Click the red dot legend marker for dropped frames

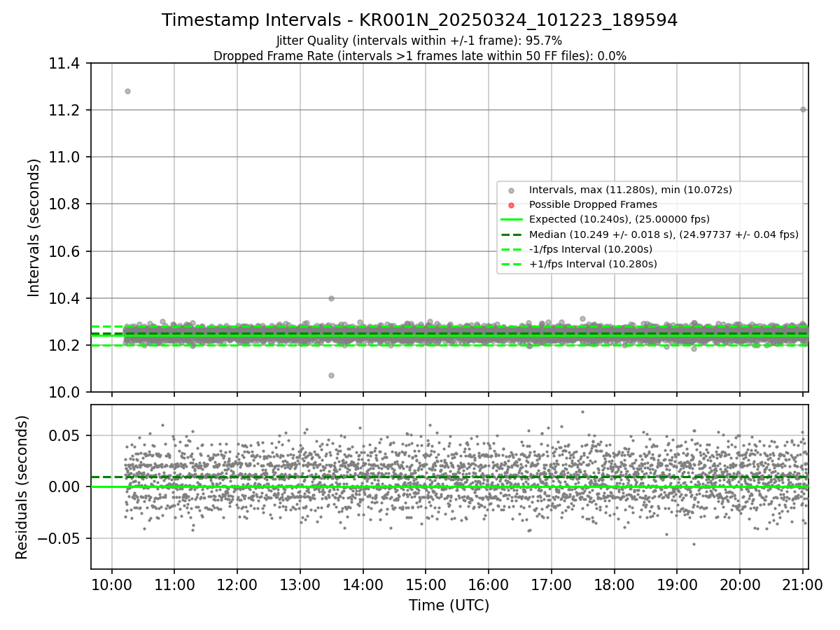512,205
